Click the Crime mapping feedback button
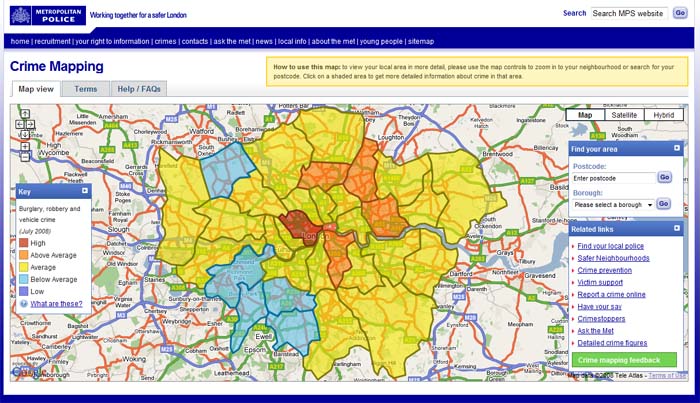The image size is (700, 403). [624, 360]
